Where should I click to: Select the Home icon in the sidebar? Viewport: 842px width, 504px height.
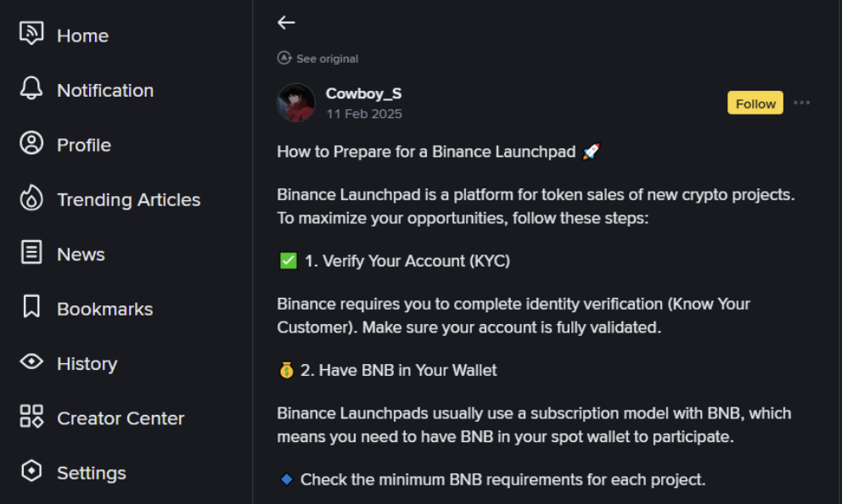[x=30, y=33]
